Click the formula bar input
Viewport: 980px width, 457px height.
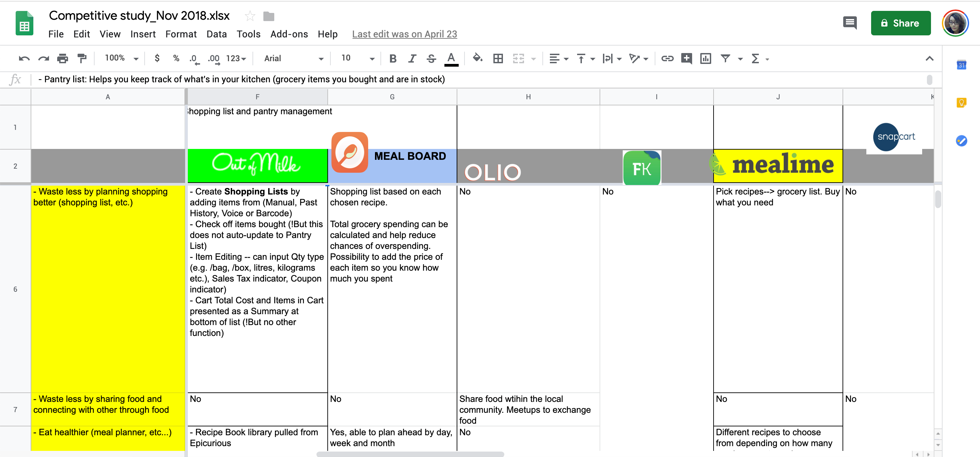pos(479,80)
